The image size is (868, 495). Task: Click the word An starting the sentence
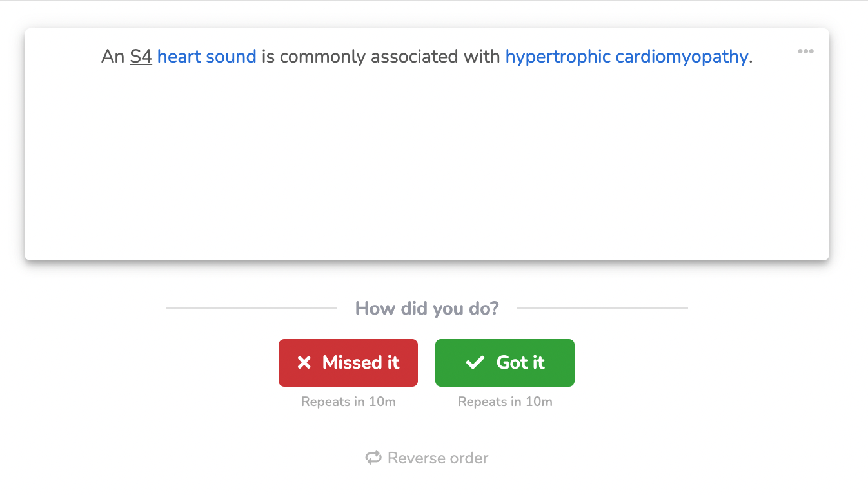coord(112,57)
